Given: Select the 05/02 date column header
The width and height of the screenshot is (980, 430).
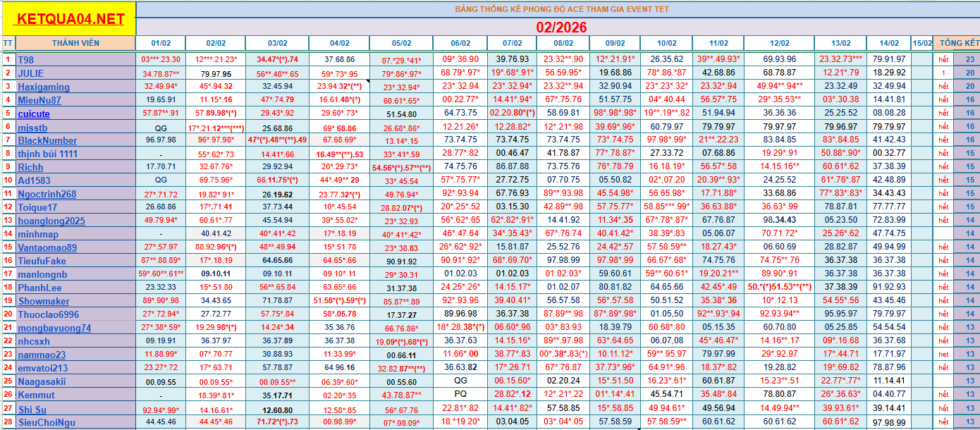Looking at the screenshot, I should (x=402, y=43).
